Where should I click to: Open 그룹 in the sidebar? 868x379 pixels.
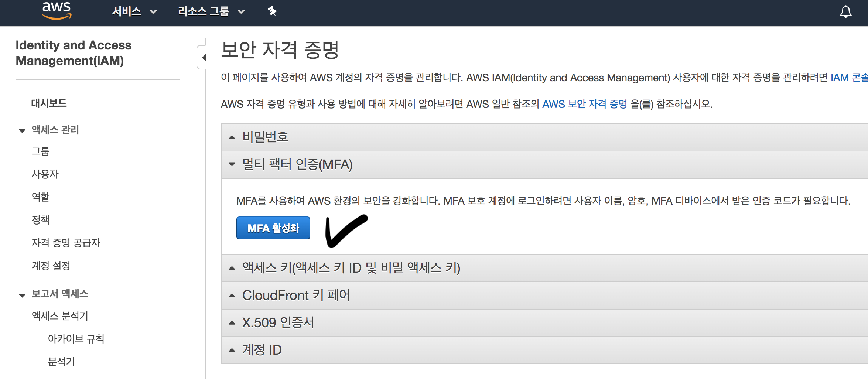pos(41,151)
